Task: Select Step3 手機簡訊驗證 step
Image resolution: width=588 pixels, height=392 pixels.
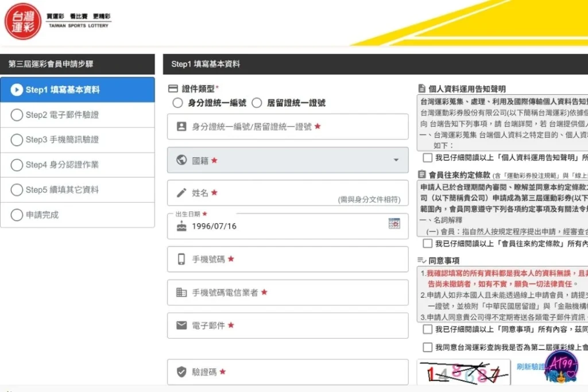Action: point(78,140)
